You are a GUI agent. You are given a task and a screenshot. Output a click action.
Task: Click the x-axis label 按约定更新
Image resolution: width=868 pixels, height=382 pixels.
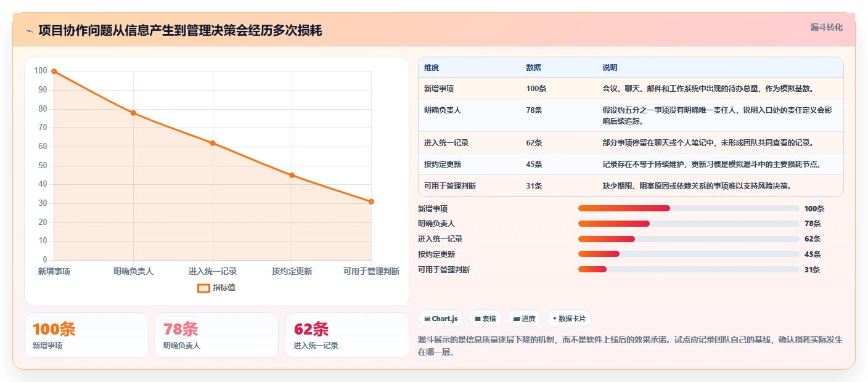[292, 271]
